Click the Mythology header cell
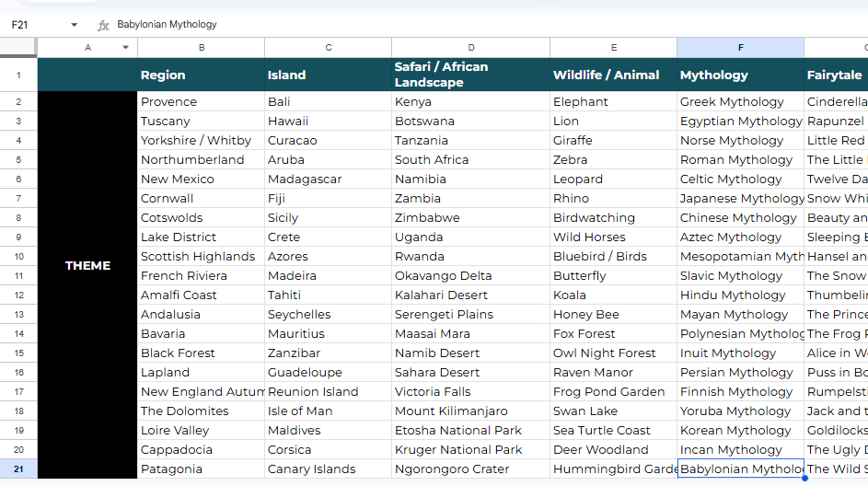 click(x=741, y=75)
